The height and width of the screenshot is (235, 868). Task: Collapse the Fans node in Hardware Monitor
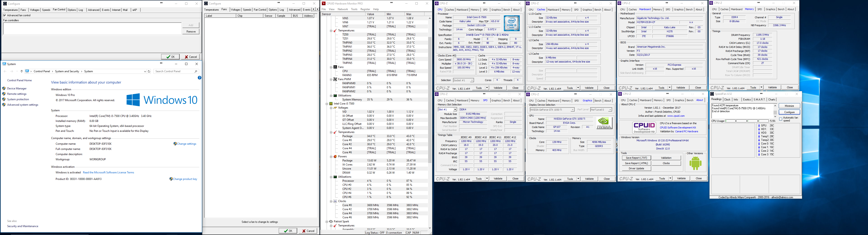(331, 67)
